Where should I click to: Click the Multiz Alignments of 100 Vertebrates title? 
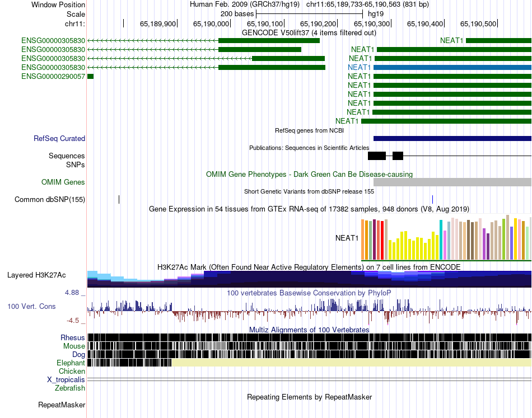(309, 330)
